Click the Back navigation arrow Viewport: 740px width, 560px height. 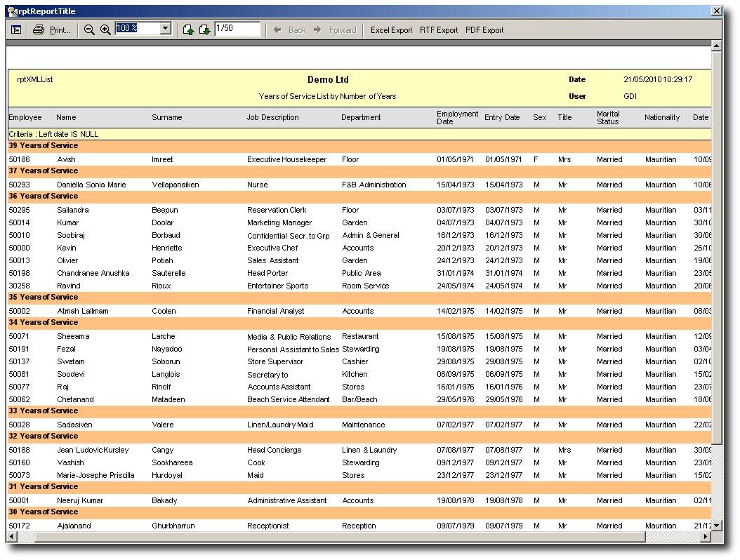289,30
